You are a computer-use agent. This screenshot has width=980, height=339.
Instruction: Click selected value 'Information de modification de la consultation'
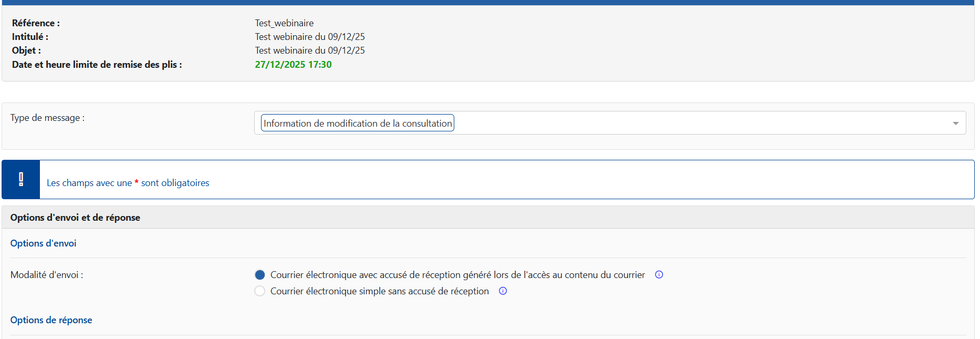coord(357,123)
